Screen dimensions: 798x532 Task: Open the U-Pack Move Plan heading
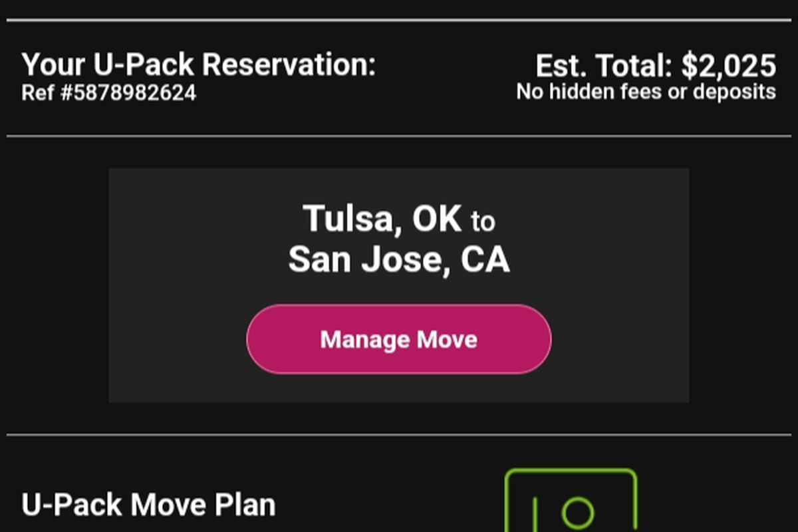point(148,505)
